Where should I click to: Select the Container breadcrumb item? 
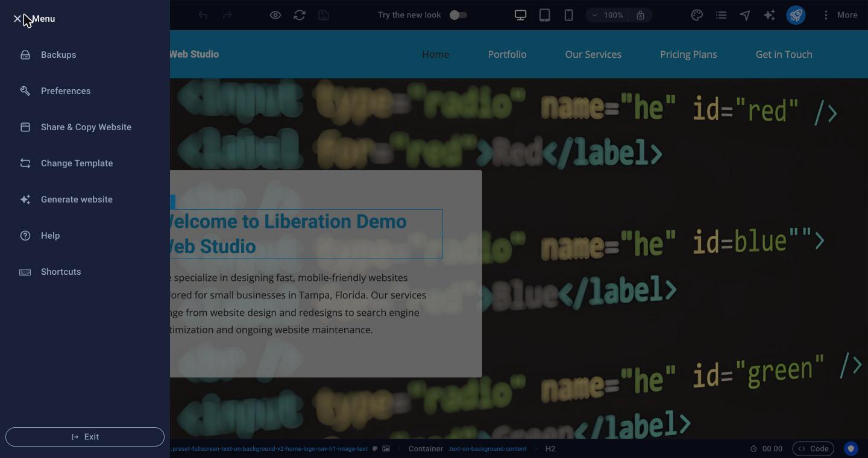(x=426, y=449)
